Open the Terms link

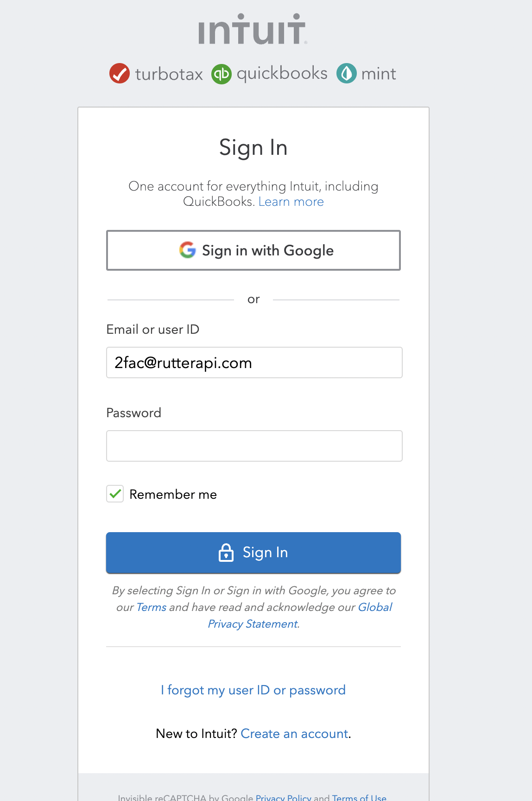pyautogui.click(x=151, y=607)
